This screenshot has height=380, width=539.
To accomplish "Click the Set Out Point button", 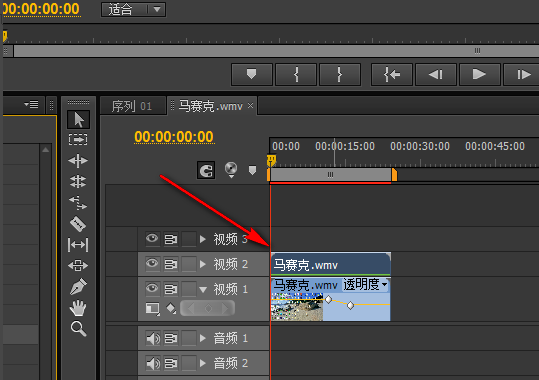I will (340, 74).
